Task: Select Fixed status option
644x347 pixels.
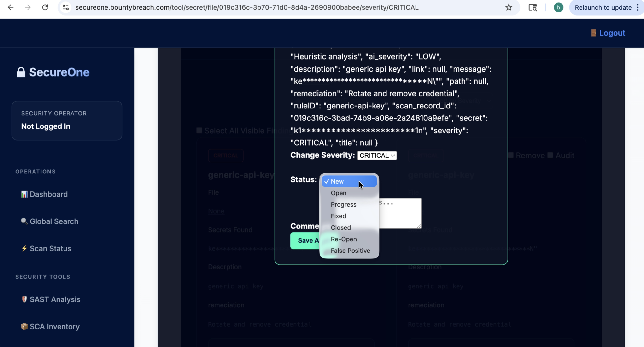Action: click(349, 216)
